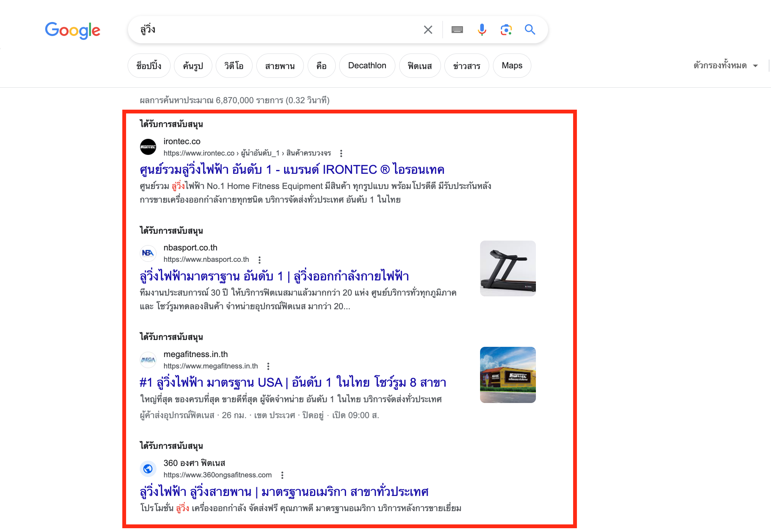Click ผู้ค้าส่งอุปกรณ์ฟิตเนส location info line

click(x=259, y=415)
